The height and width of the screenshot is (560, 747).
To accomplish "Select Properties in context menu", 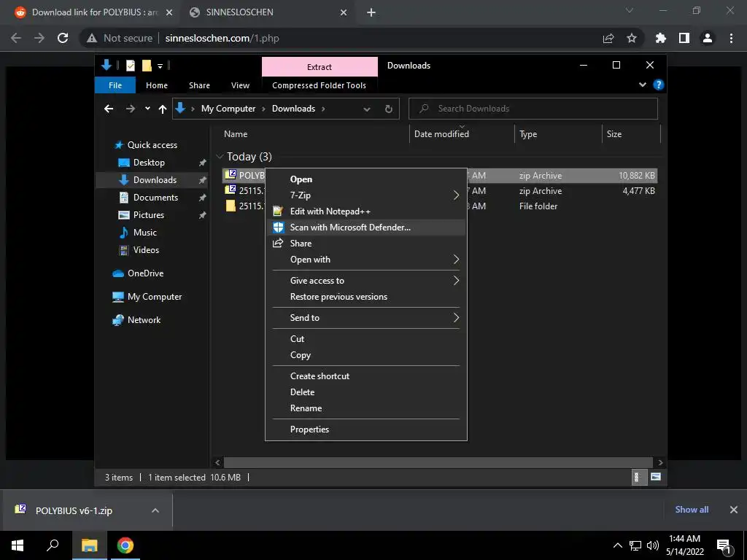I will pyautogui.click(x=366, y=429).
